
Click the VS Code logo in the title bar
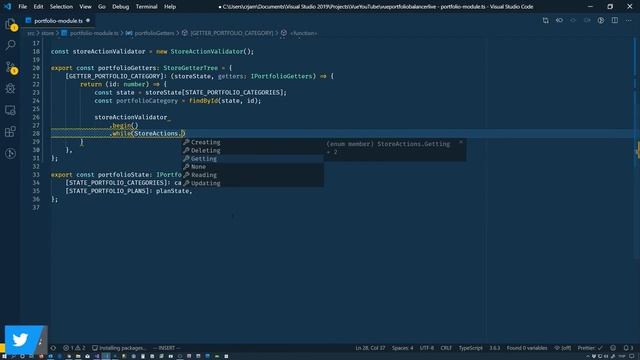7,7
